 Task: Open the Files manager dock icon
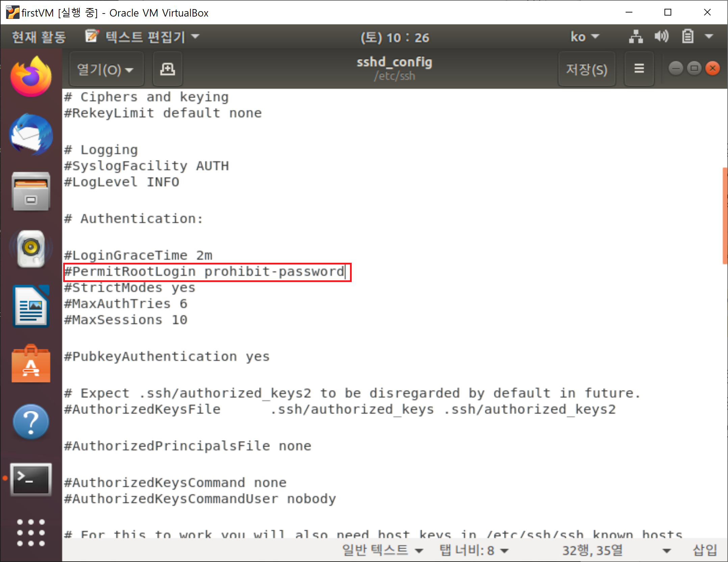[x=31, y=192]
